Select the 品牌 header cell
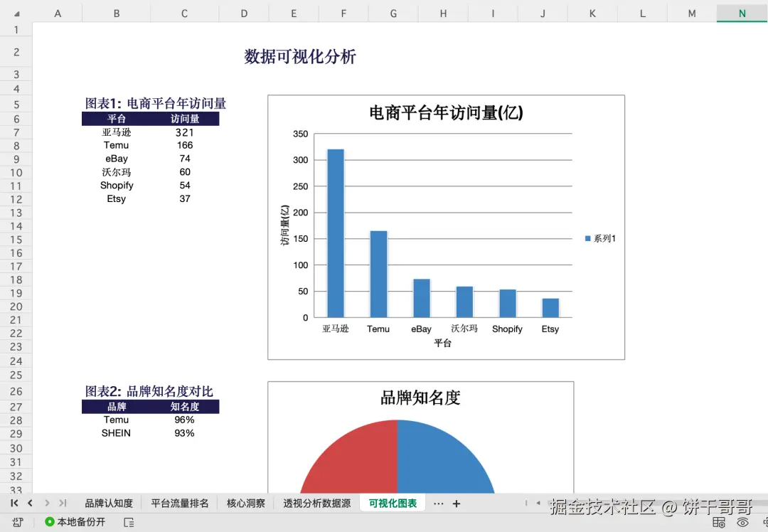 pyautogui.click(x=117, y=407)
